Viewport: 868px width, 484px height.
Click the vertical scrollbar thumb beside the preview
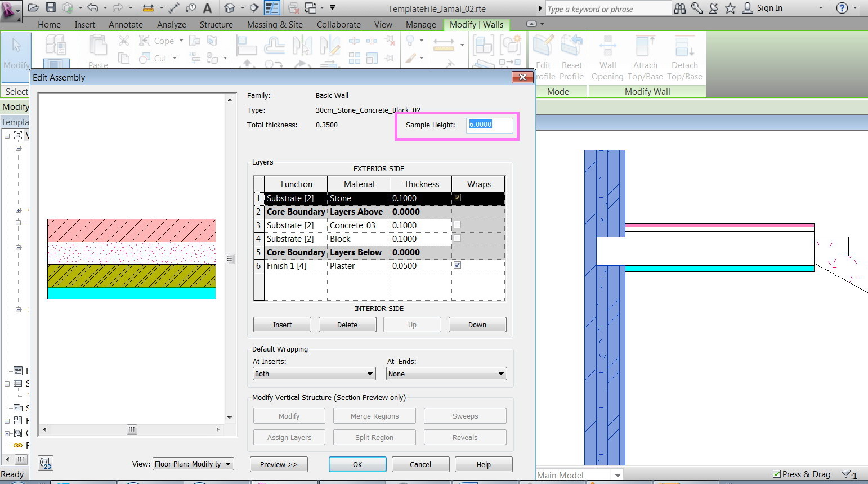pyautogui.click(x=230, y=259)
